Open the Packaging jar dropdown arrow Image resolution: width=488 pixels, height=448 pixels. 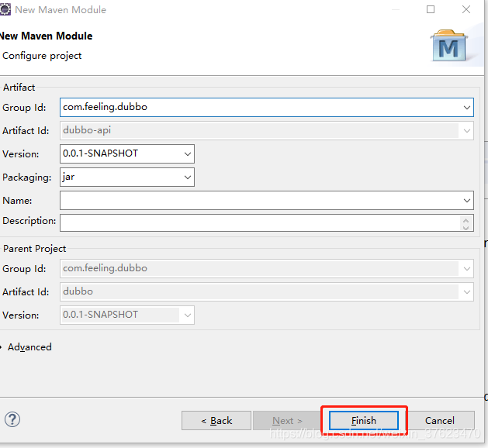point(187,177)
